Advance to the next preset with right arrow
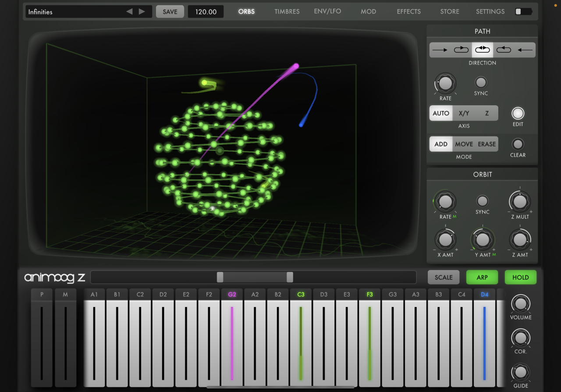561x392 pixels. 142,11
